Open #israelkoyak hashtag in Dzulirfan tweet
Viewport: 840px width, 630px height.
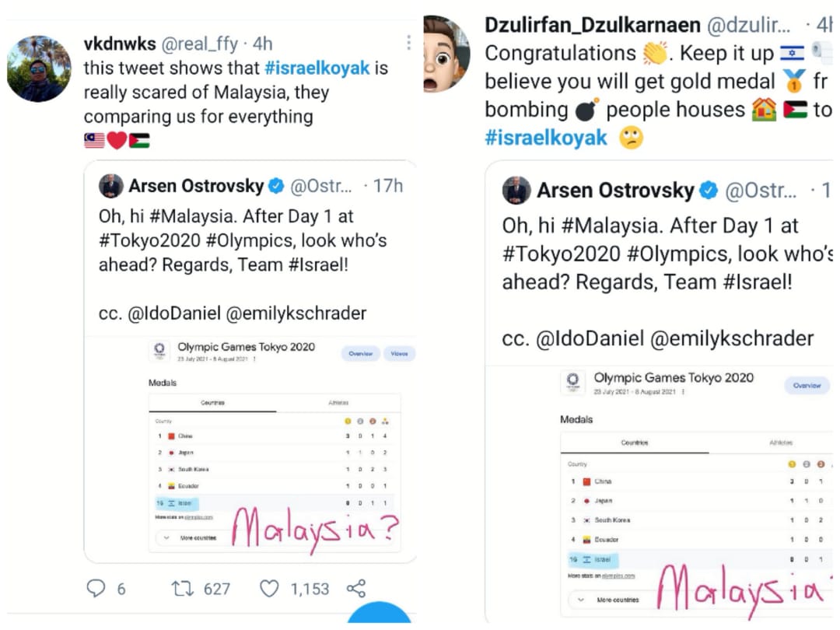click(x=546, y=138)
